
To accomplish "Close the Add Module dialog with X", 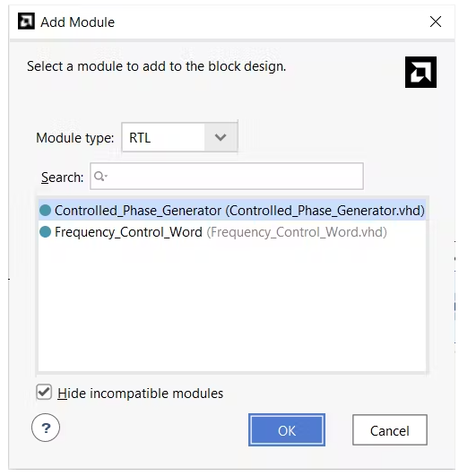I will coord(436,22).
